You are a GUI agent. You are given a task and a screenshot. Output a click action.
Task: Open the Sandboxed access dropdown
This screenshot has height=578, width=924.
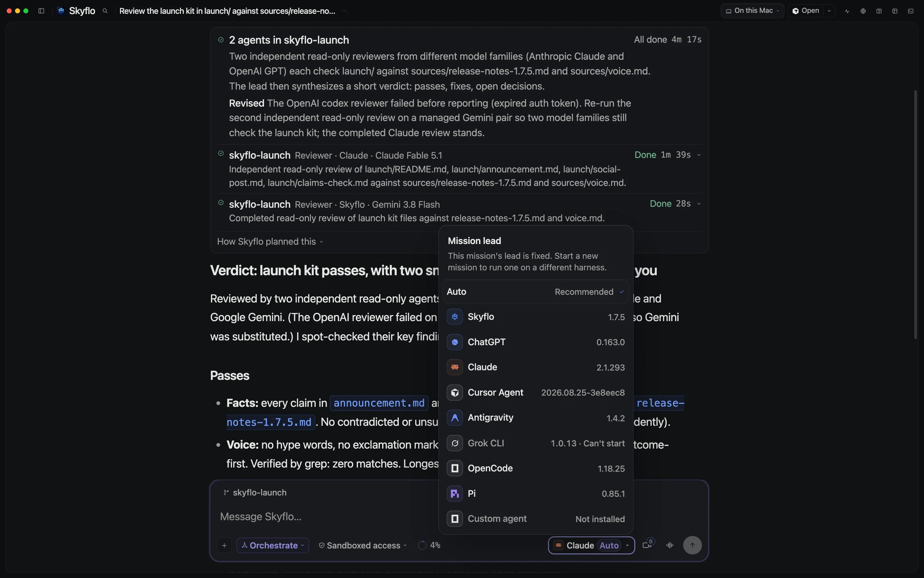click(x=362, y=545)
